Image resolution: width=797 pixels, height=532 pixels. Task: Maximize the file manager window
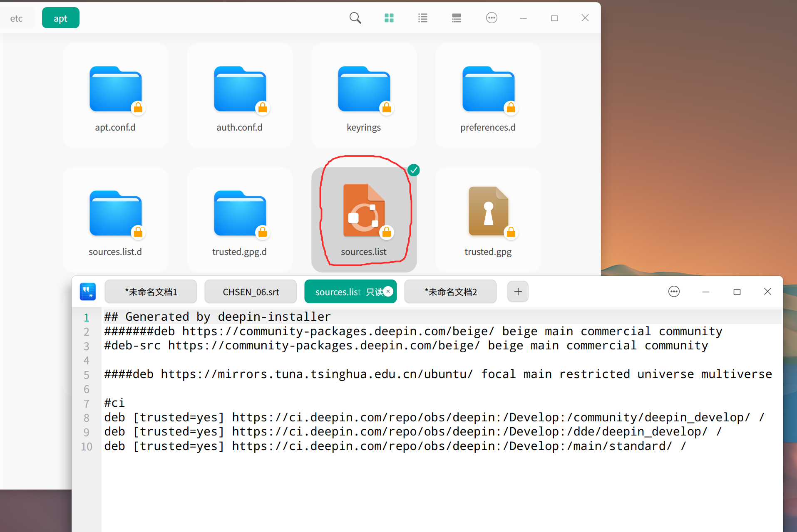point(554,18)
